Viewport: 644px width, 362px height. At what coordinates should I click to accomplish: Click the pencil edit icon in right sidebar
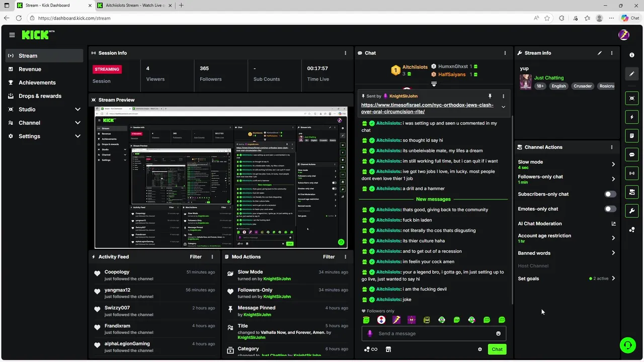click(x=632, y=74)
